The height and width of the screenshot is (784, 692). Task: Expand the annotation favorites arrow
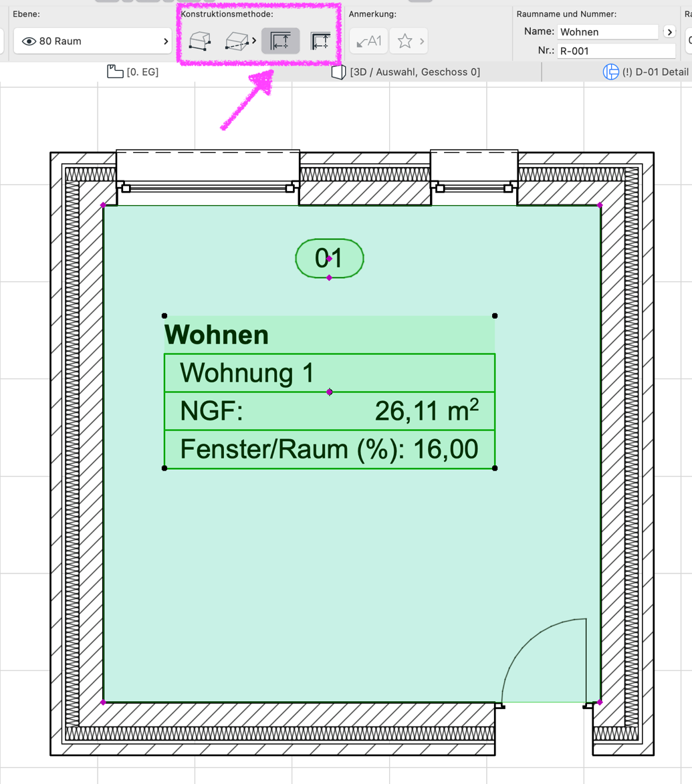tap(422, 41)
